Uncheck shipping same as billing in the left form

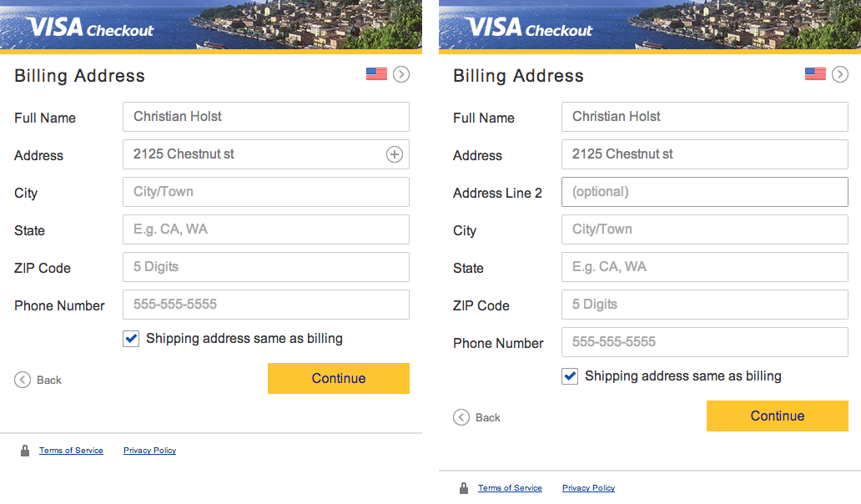[131, 339]
